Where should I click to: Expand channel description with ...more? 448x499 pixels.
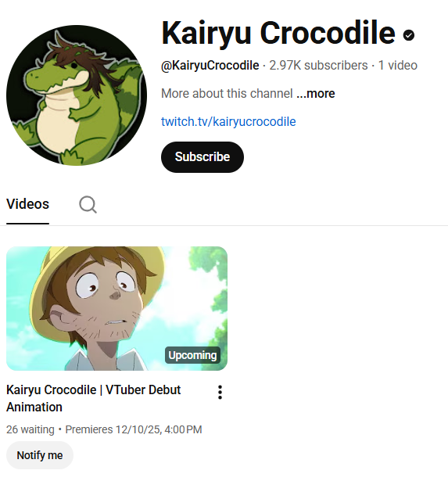316,94
